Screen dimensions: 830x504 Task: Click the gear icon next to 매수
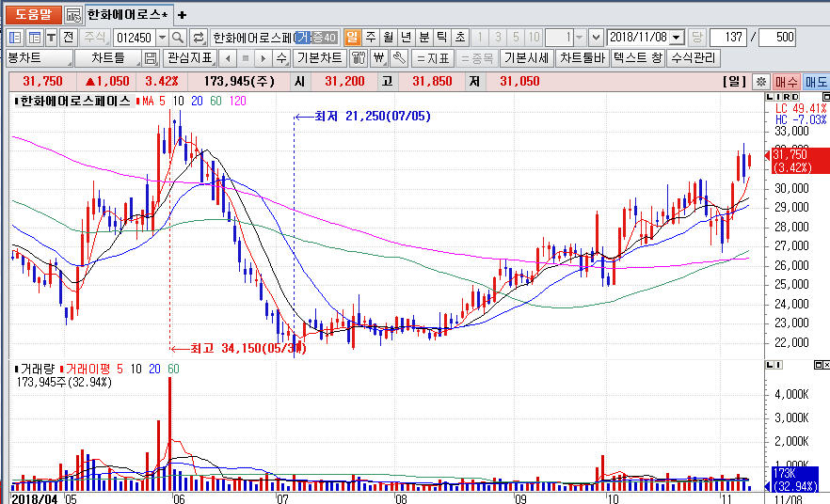(761, 82)
